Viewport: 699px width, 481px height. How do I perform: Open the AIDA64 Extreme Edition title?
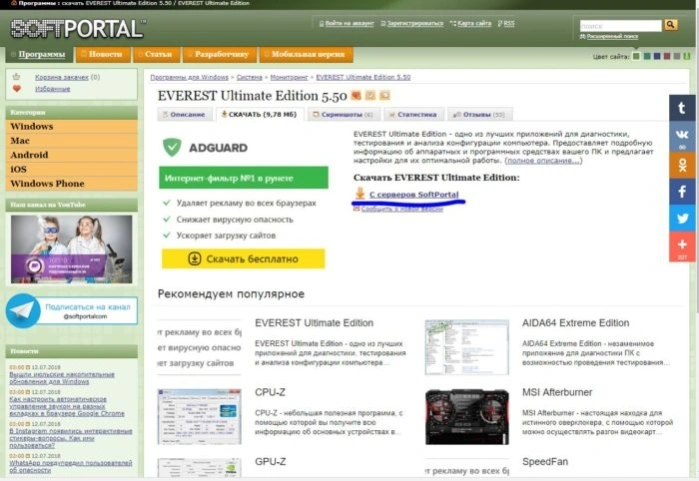point(576,323)
